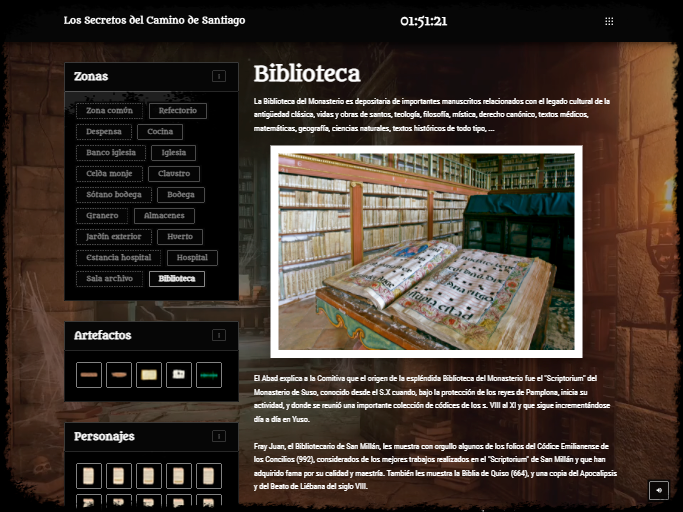Select the third character card in Personajes
The width and height of the screenshot is (683, 512).
(x=149, y=476)
